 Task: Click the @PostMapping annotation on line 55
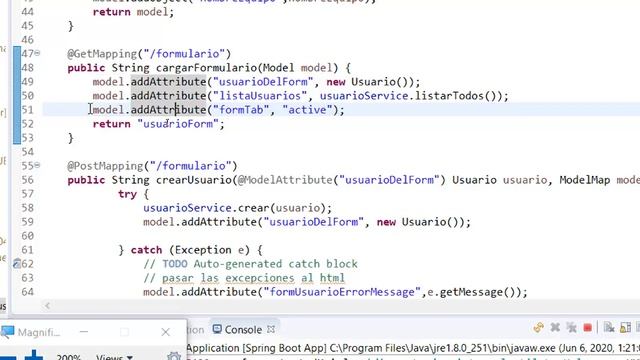coord(106,166)
